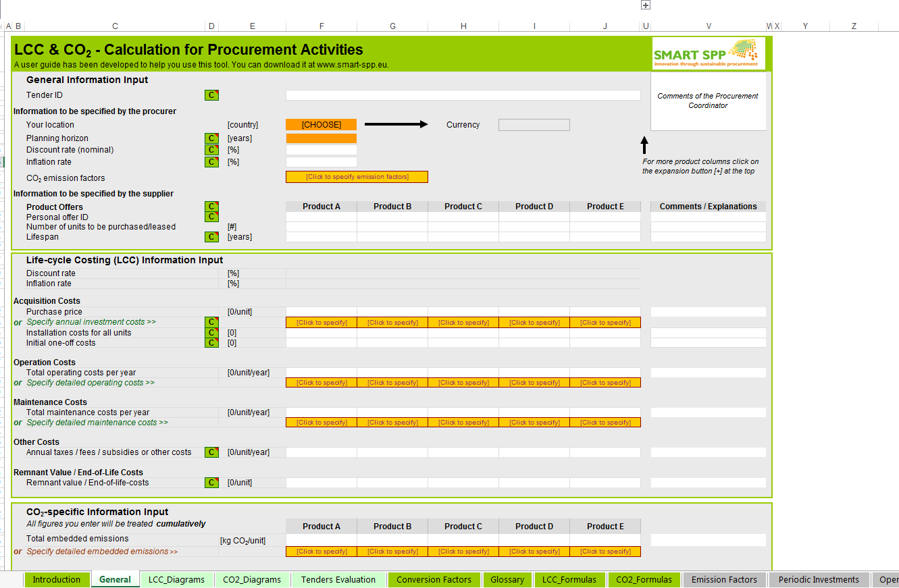Click the 'Click to specify emission factors' button
The image size is (899, 588).
pyautogui.click(x=357, y=177)
